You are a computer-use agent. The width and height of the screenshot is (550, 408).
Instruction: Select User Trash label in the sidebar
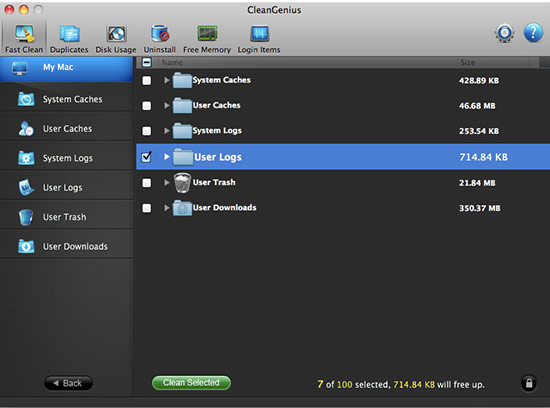[65, 217]
